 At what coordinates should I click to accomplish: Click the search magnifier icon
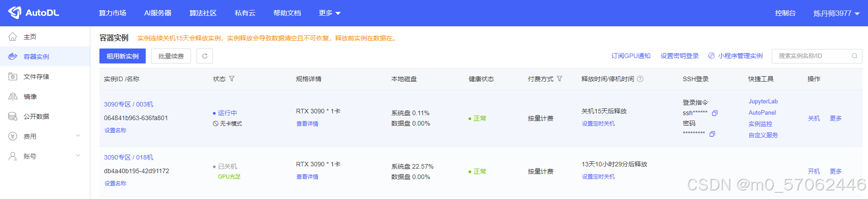[854, 56]
